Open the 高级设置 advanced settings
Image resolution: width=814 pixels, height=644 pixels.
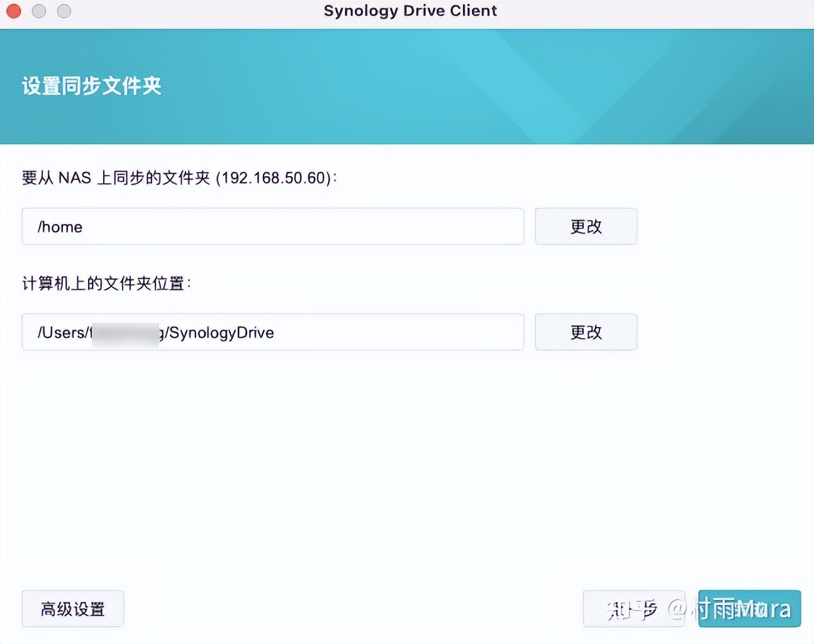pos(72,608)
